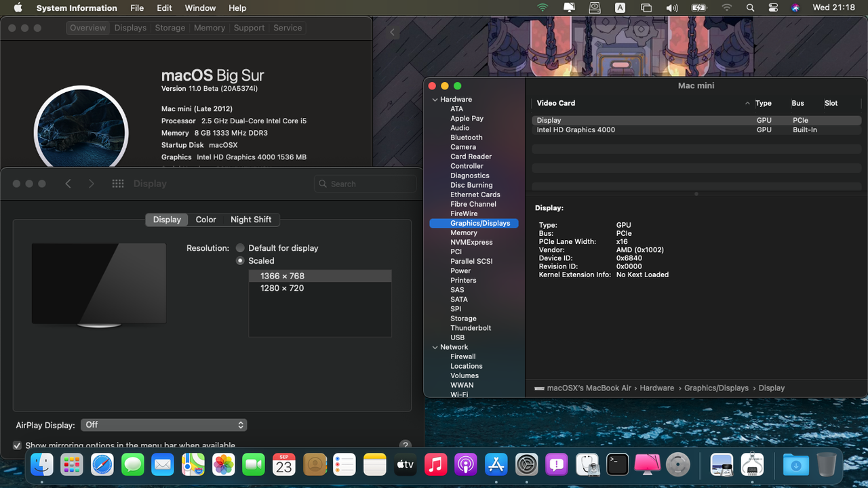Select Bluetooth in hardware sidebar
868x488 pixels.
[467, 138]
